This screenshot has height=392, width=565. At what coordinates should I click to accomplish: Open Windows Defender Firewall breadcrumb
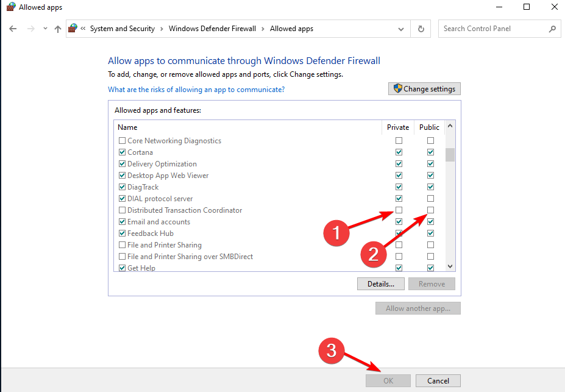(x=212, y=29)
